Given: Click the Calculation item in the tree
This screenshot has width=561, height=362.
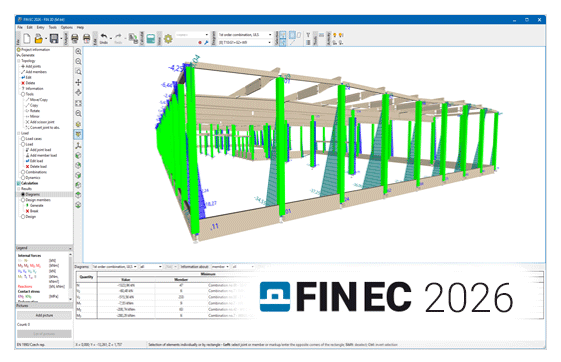Looking at the screenshot, I should coord(30,183).
